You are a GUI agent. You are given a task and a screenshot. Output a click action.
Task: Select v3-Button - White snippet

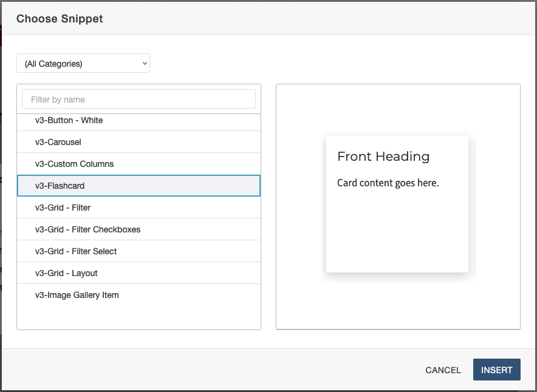click(139, 121)
